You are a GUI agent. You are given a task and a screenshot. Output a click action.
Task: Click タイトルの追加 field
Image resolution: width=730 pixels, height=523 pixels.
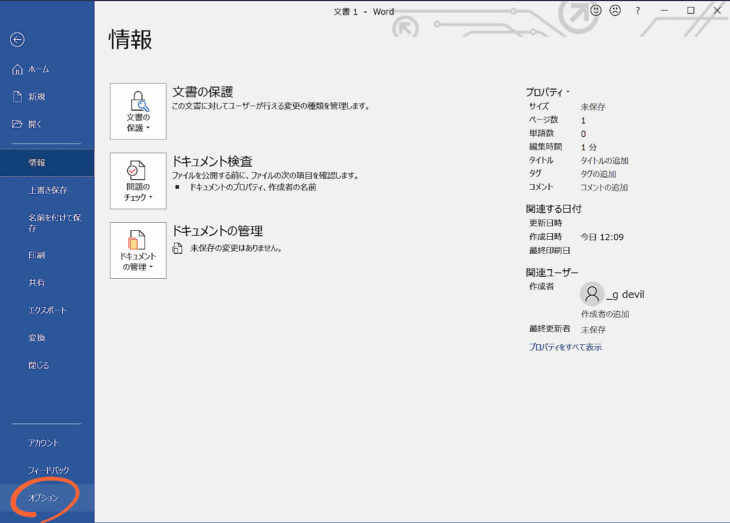click(605, 160)
